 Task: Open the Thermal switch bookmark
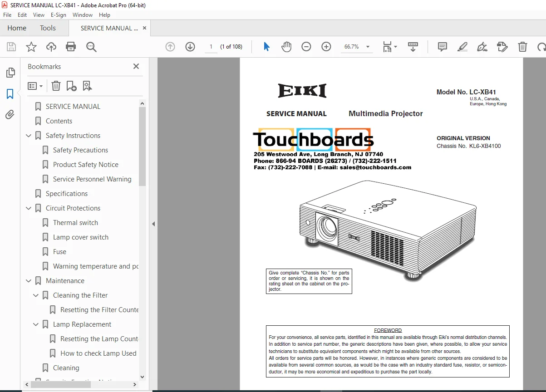[x=75, y=223]
